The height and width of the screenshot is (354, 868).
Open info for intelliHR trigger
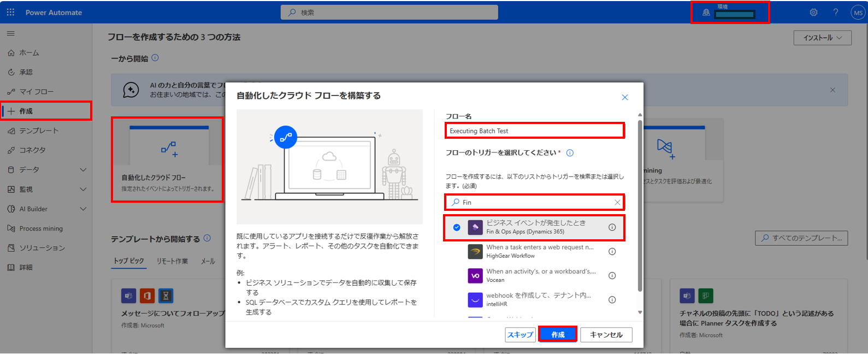point(612,299)
